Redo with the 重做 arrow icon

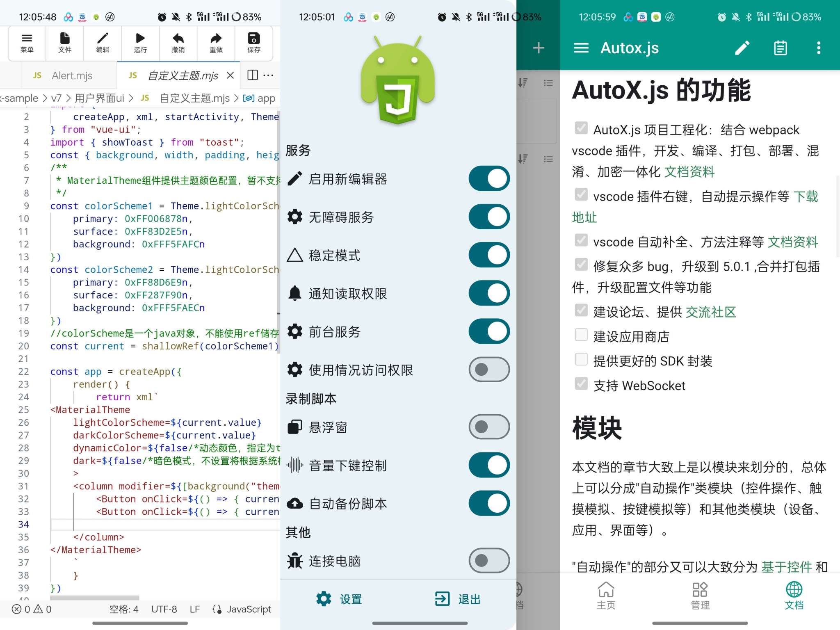tap(216, 43)
